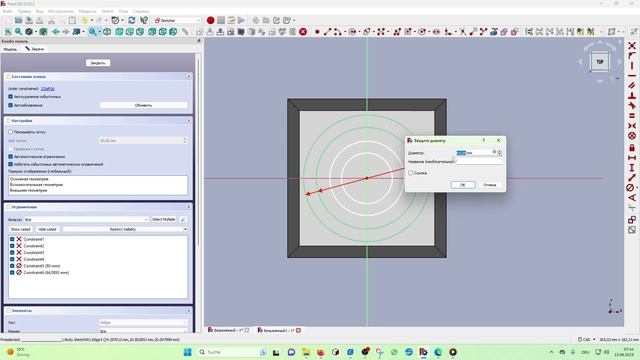Click the TOP face of navigation cube
Image resolution: width=640 pixels, height=360 pixels.
pyautogui.click(x=600, y=62)
